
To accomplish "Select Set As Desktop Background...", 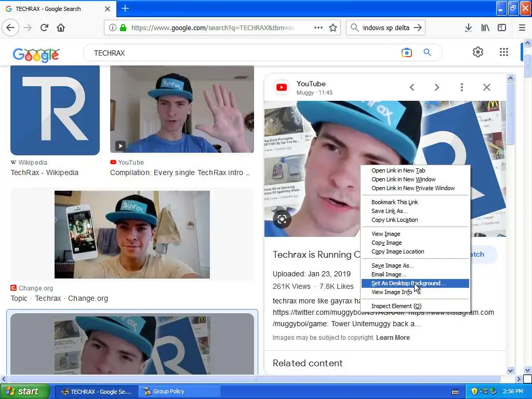I will point(415,283).
